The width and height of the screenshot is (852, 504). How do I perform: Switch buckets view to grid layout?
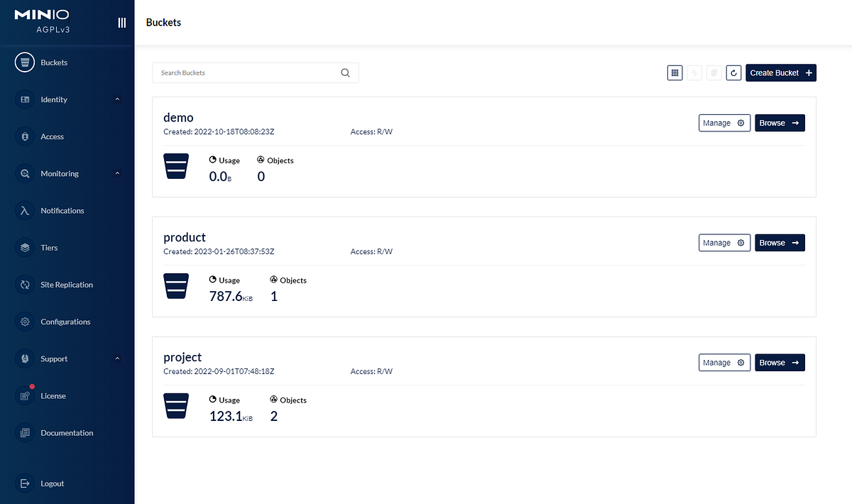(674, 72)
